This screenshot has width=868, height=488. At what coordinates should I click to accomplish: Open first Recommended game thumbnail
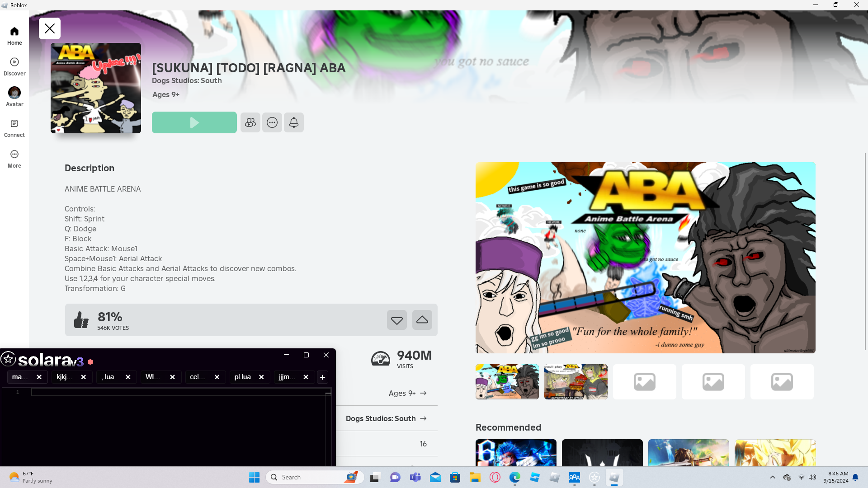coord(516,453)
